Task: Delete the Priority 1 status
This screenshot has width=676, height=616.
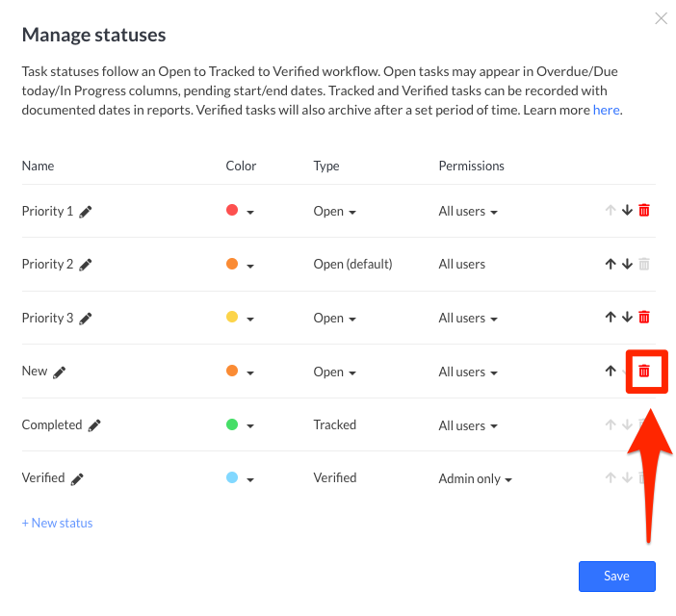Action: pyautogui.click(x=644, y=211)
